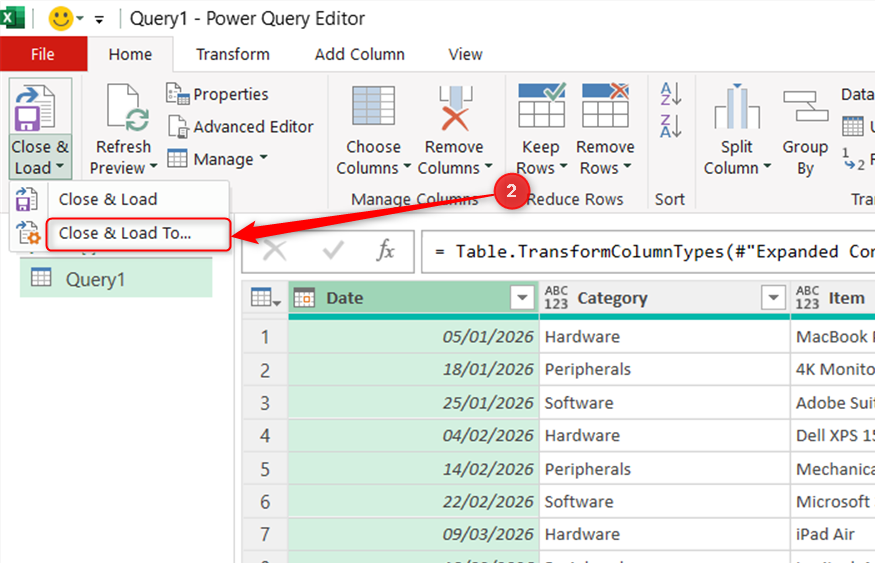Click into the formula bar text

click(x=648, y=252)
